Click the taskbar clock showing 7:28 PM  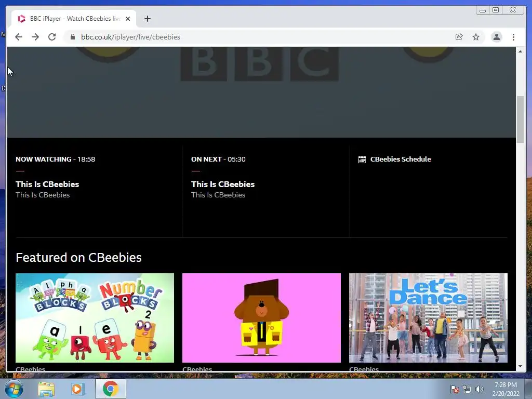pos(506,389)
